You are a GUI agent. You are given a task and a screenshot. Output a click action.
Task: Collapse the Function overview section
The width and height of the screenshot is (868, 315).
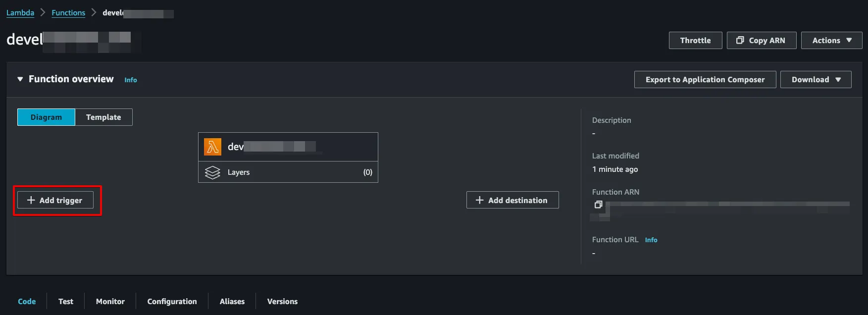coord(20,79)
